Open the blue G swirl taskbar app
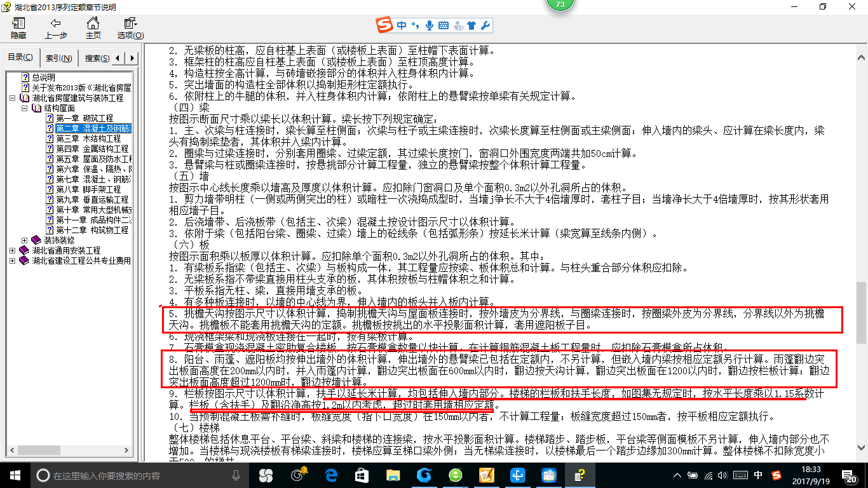The image size is (868, 488). (x=424, y=475)
